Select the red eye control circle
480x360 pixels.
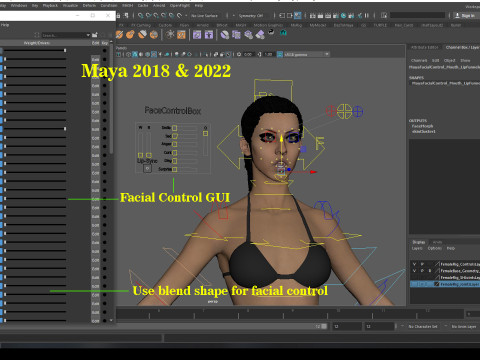(331, 111)
